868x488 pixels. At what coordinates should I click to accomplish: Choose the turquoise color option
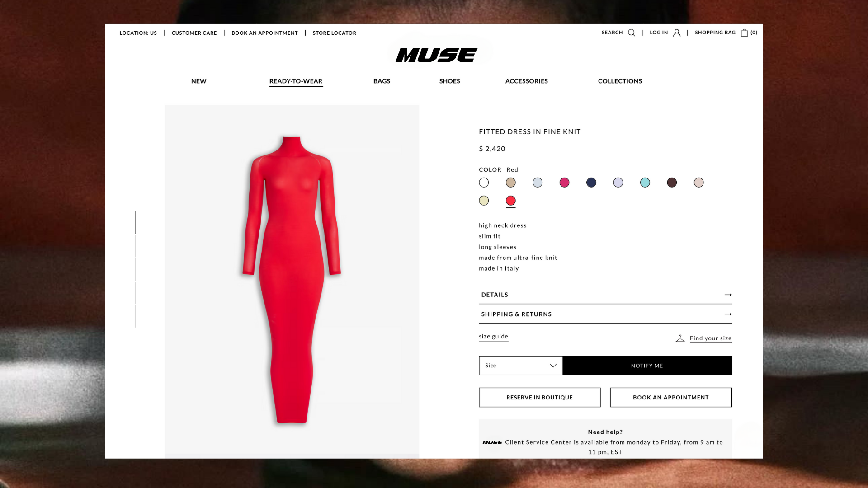coord(645,183)
